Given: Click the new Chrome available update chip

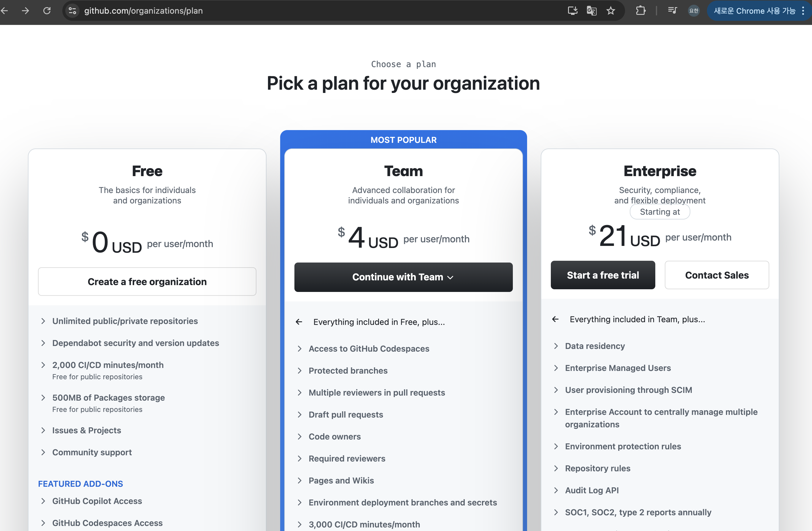Looking at the screenshot, I should coord(754,11).
